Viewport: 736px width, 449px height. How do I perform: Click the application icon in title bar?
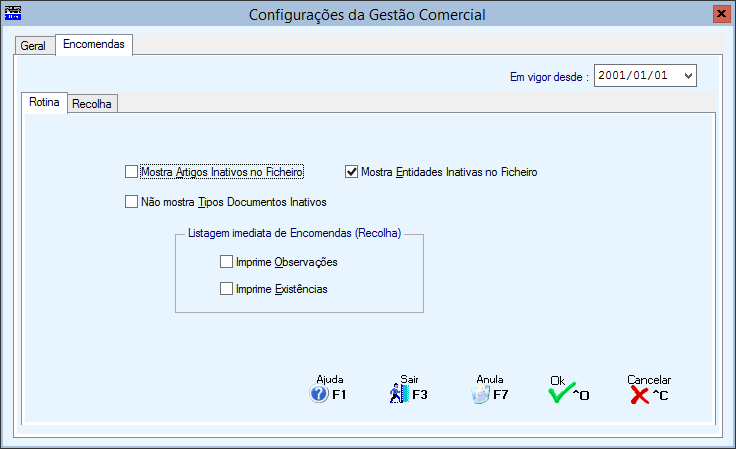click(x=13, y=13)
